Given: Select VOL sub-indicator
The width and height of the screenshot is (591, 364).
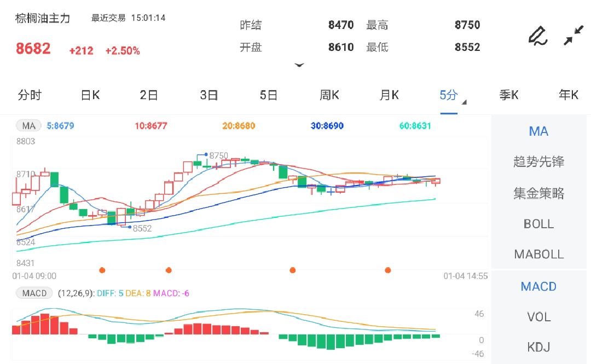Looking at the screenshot, I should 538,317.
